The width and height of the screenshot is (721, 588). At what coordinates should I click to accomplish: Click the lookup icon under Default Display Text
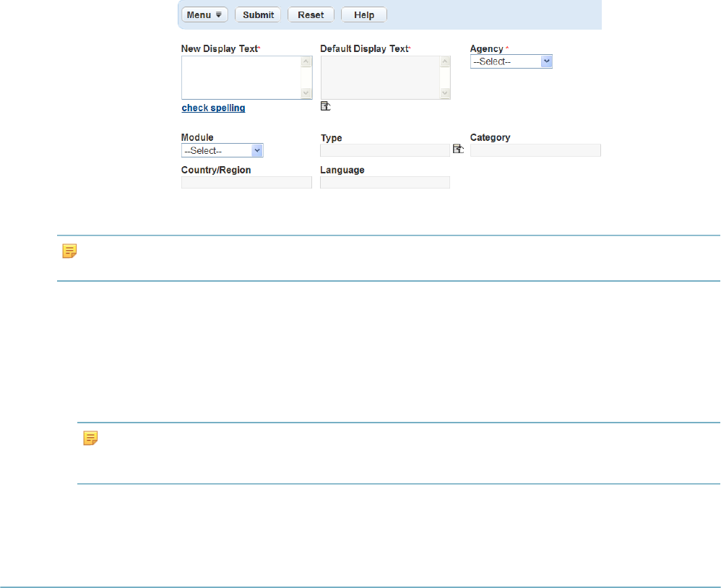326,106
